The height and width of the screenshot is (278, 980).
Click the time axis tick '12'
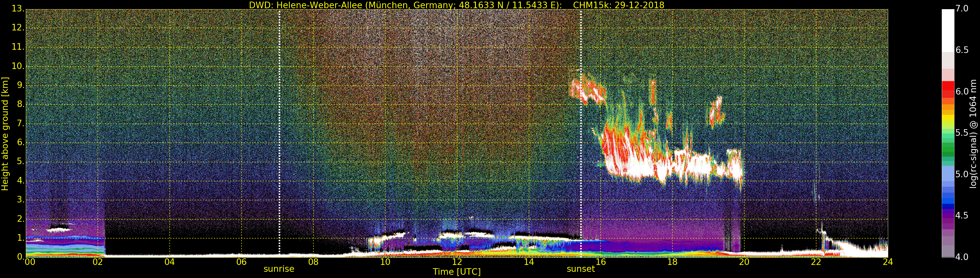457,262
